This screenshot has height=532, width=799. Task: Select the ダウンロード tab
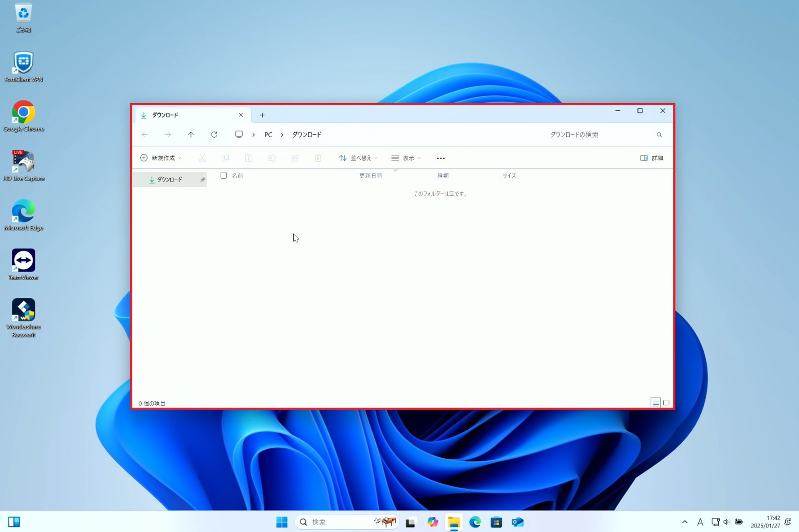(x=192, y=115)
